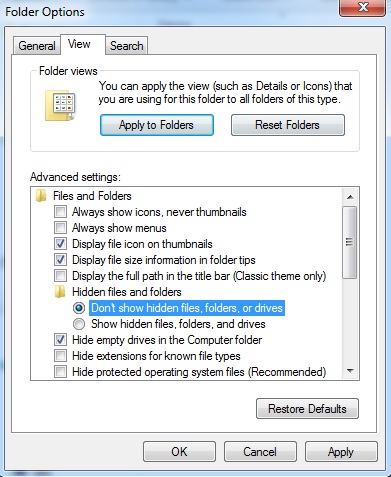Enable Always show icons, never thumbnails

pos(60,212)
